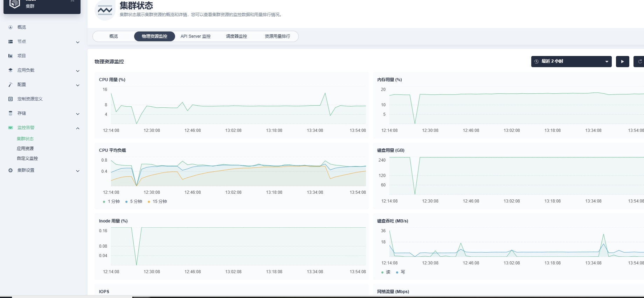Open 项目 in the sidebar
644x298 pixels.
[x=22, y=56]
